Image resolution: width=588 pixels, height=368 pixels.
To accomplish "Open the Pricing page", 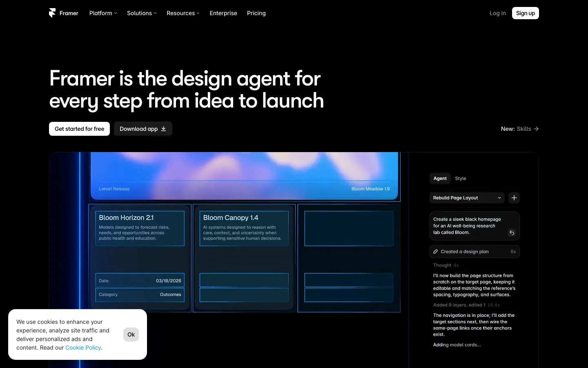I will (256, 13).
